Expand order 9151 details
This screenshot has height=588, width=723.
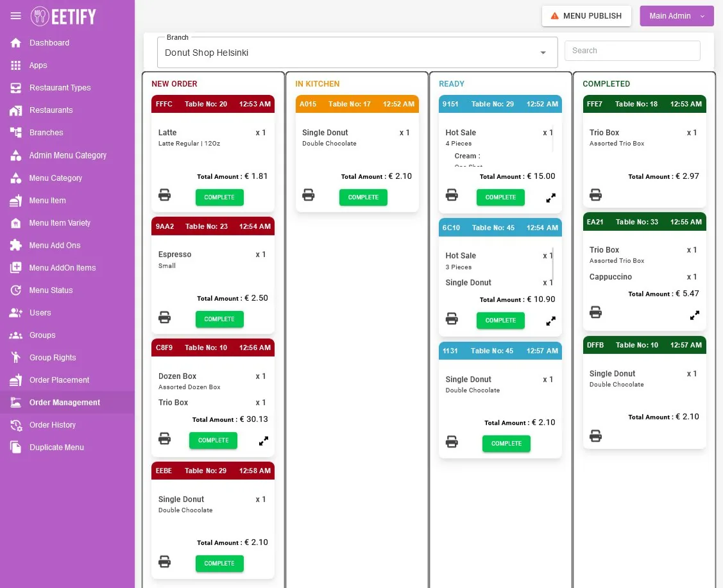pos(551,197)
